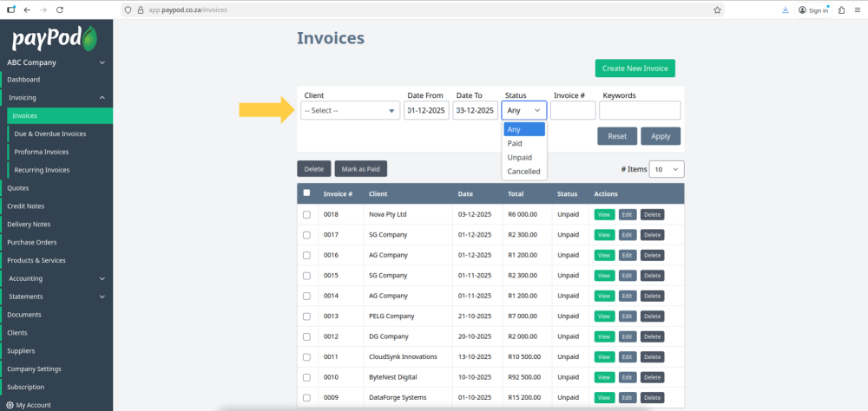Tick the select-all header checkbox
The height and width of the screenshot is (411, 868).
(x=306, y=193)
